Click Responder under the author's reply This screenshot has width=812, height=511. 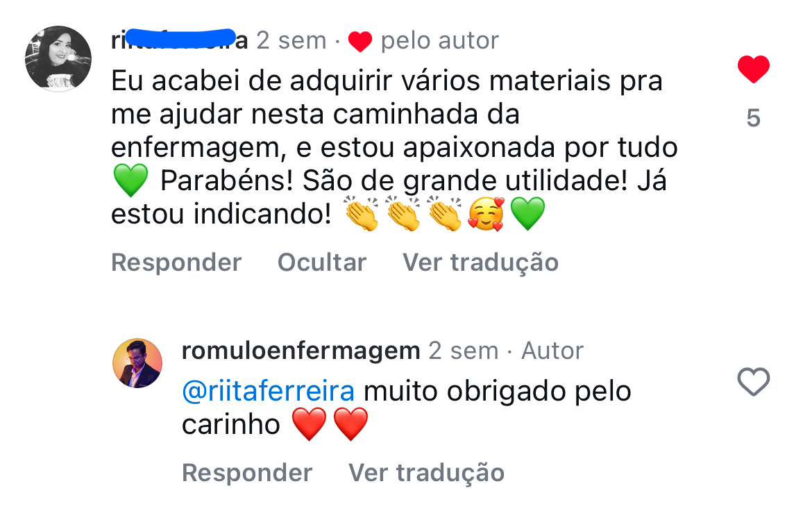click(247, 473)
